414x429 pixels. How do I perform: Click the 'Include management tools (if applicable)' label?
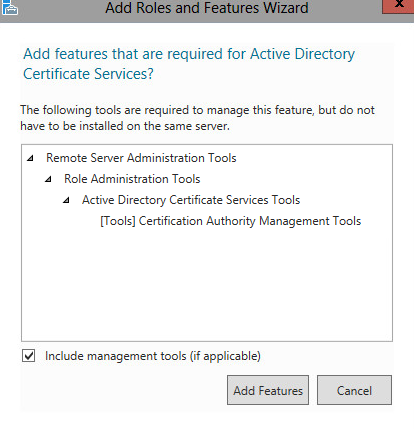(153, 356)
